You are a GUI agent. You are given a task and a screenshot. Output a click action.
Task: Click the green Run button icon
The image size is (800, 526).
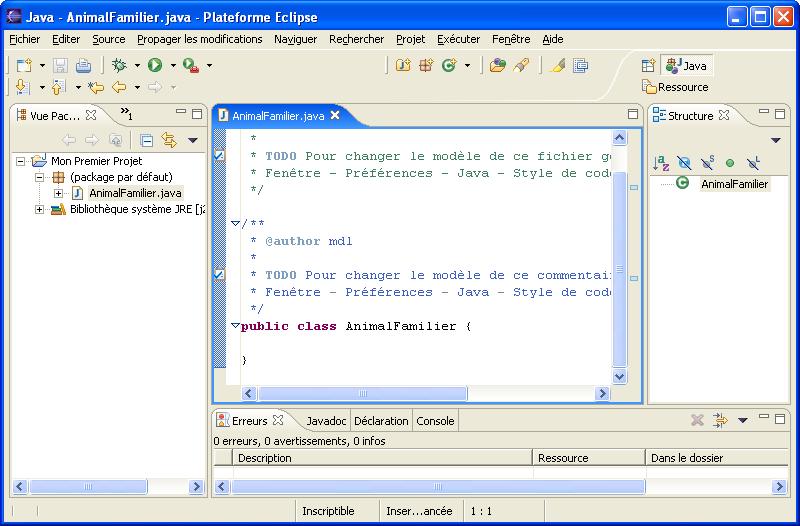click(155, 65)
